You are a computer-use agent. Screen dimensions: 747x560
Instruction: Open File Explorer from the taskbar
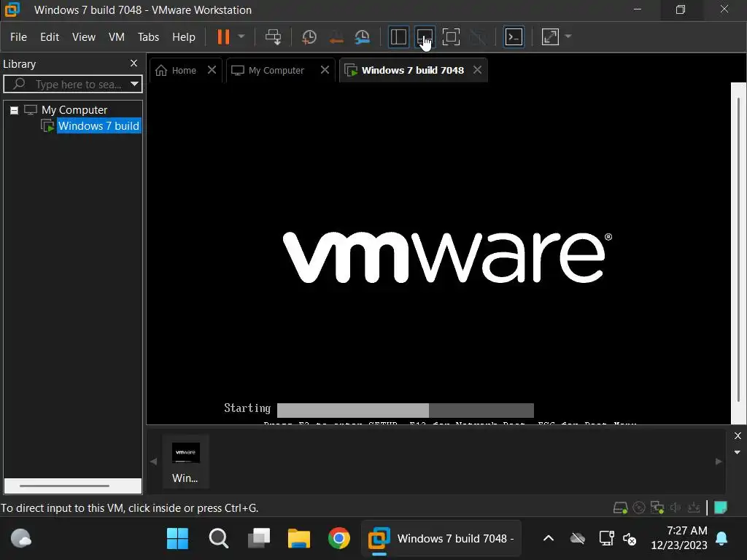(299, 539)
